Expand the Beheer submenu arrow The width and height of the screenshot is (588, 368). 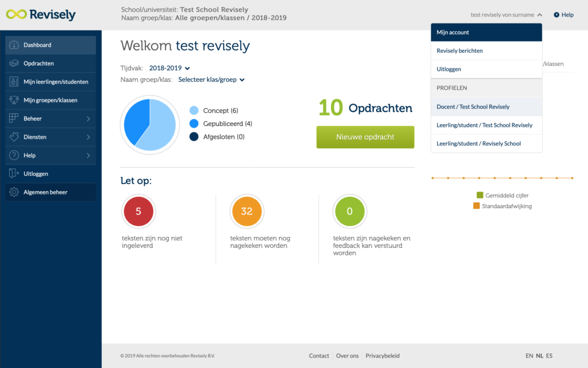(x=88, y=118)
